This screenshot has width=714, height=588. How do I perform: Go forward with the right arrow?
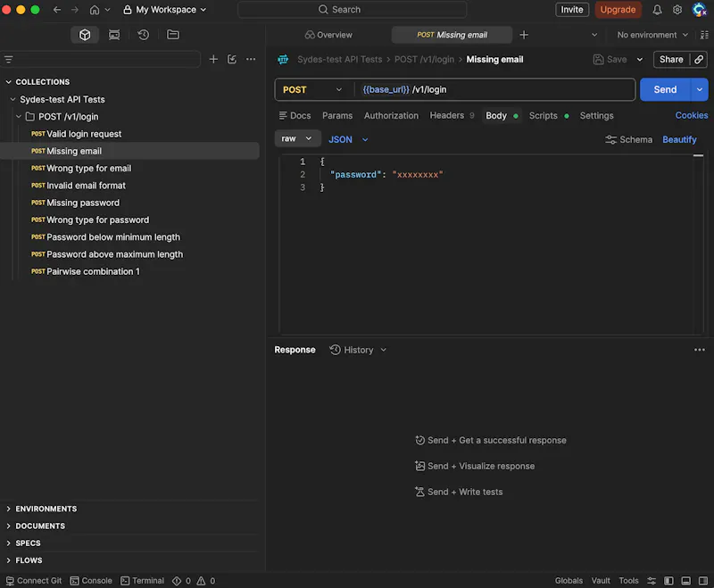click(75, 10)
